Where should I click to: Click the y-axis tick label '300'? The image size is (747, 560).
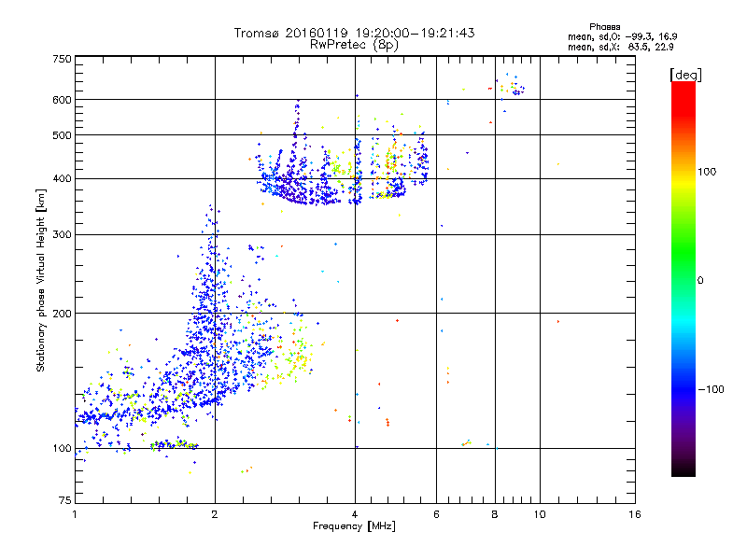[x=62, y=234]
